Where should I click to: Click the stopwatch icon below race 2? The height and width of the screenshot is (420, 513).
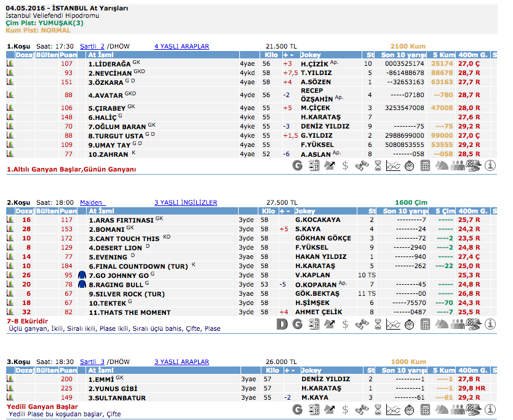410,323
